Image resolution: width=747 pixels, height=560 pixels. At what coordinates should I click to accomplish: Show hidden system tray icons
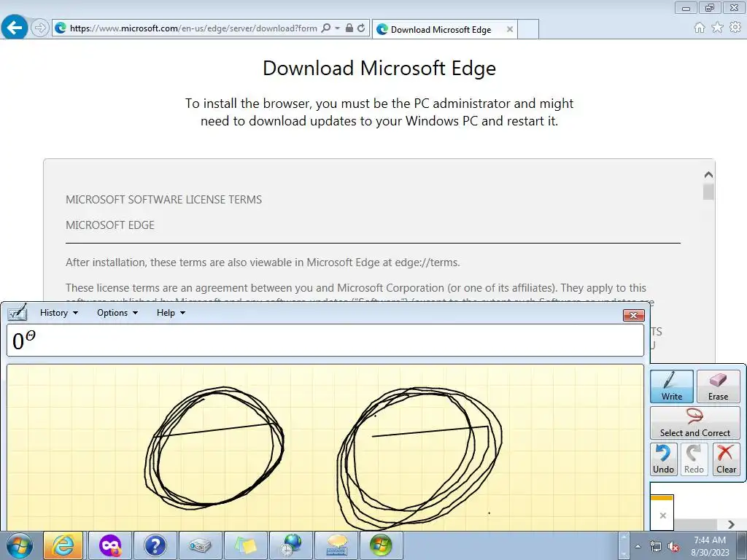tap(638, 546)
